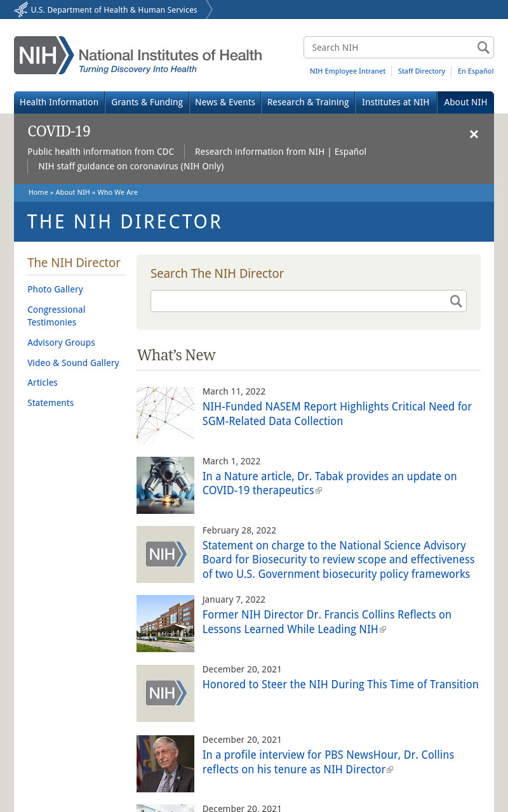Click building thumbnail for January 7 article
This screenshot has width=508, height=812.
[x=165, y=624]
